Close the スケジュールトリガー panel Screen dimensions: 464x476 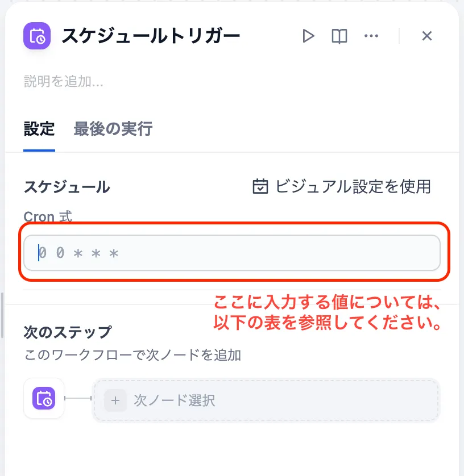[427, 36]
